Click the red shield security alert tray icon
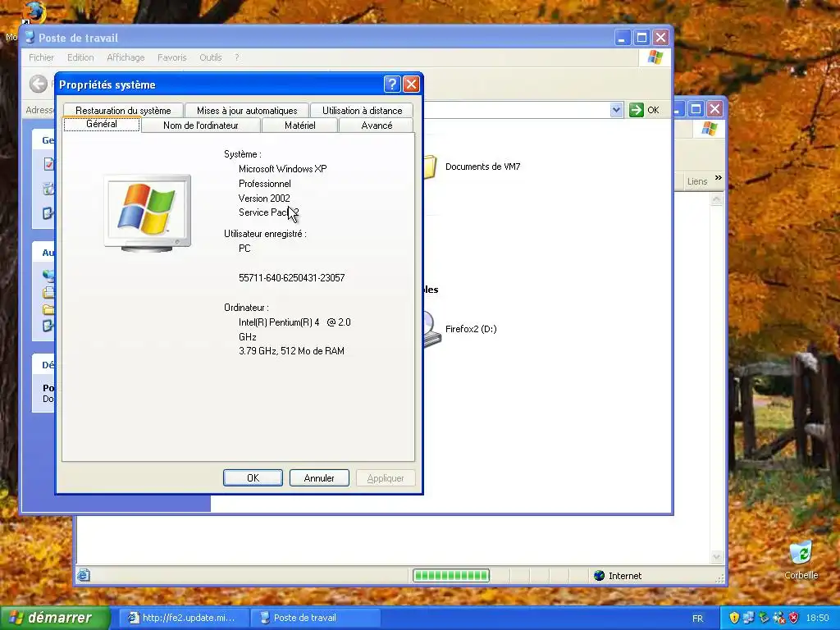 (793, 618)
